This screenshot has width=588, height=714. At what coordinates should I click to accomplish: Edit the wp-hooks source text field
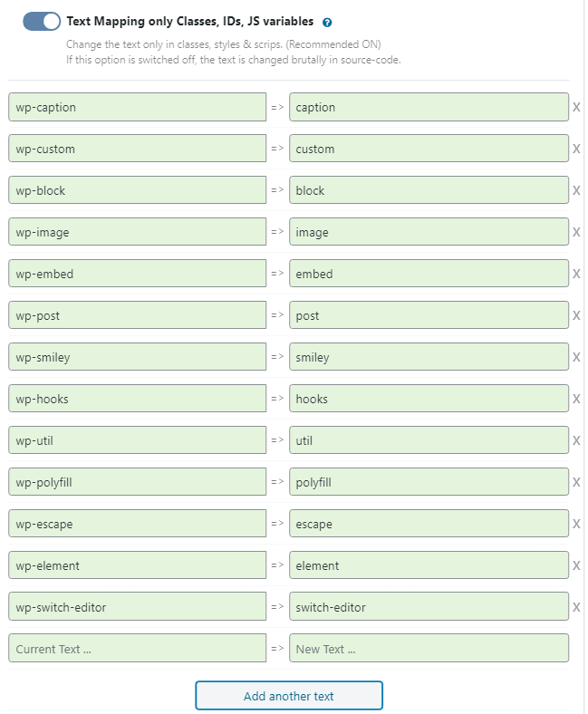tap(137, 399)
